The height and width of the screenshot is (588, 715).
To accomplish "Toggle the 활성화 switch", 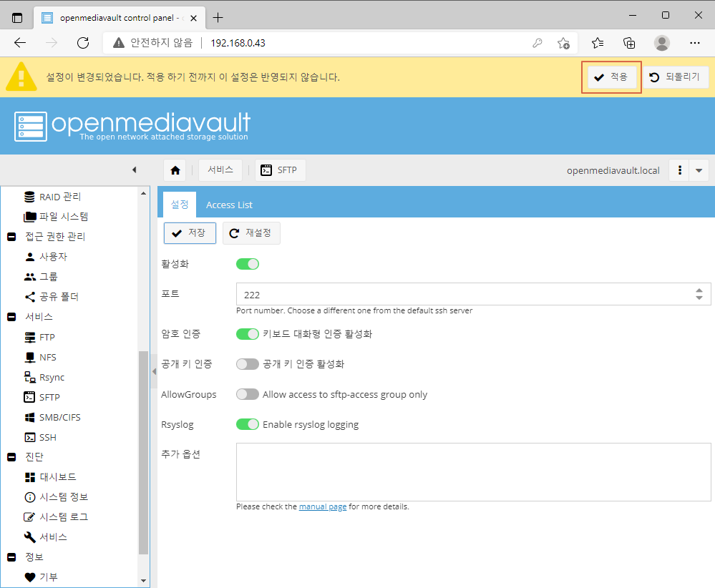I will (248, 264).
